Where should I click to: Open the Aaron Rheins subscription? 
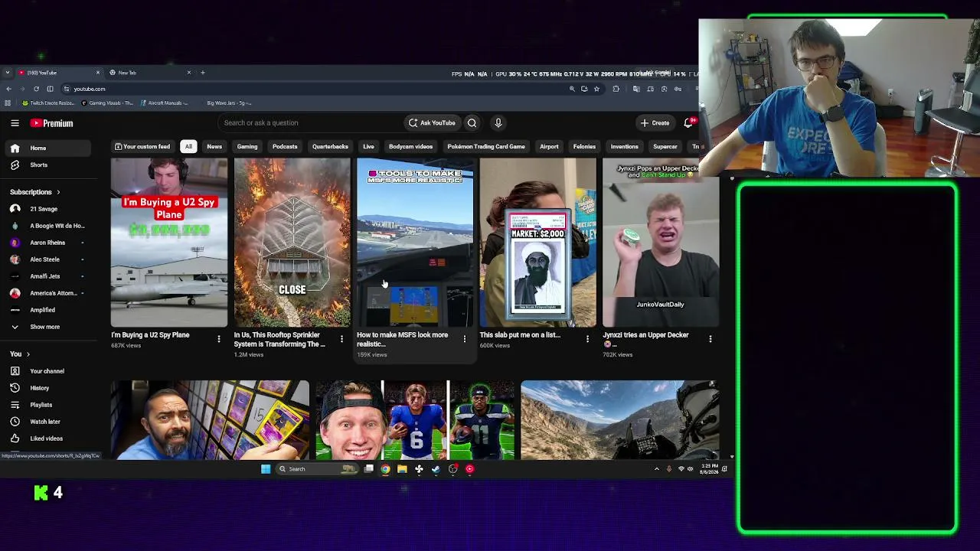pos(49,243)
